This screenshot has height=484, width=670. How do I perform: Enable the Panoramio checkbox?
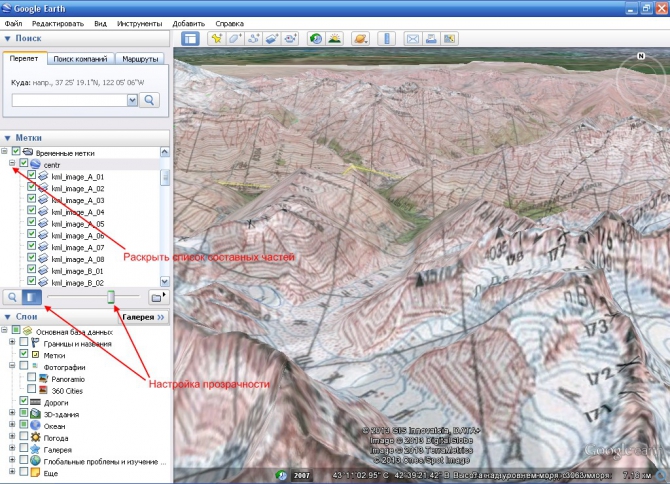31,377
